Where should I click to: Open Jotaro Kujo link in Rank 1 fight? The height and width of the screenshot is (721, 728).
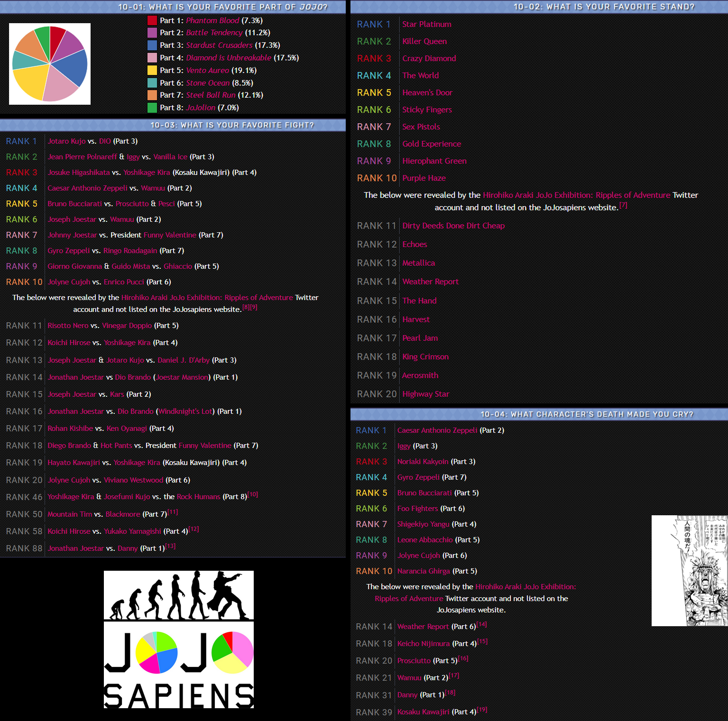[66, 141]
